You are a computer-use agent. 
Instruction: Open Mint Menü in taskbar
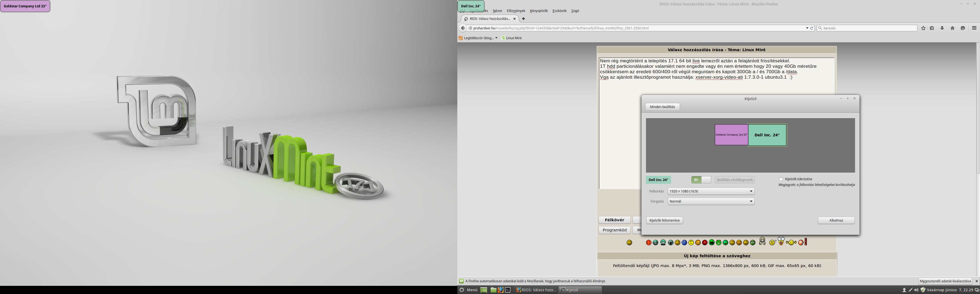tap(468, 290)
